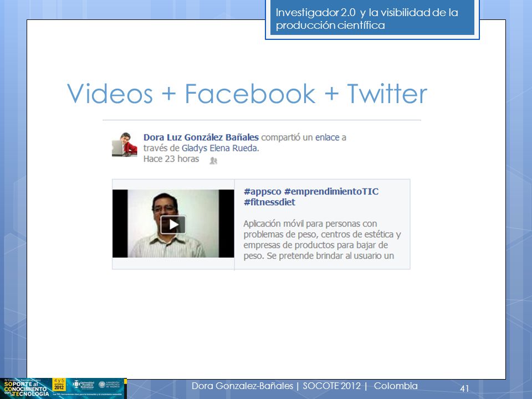Click the "compartió un enlace a" text
The width and height of the screenshot is (532, 399).
(x=304, y=137)
